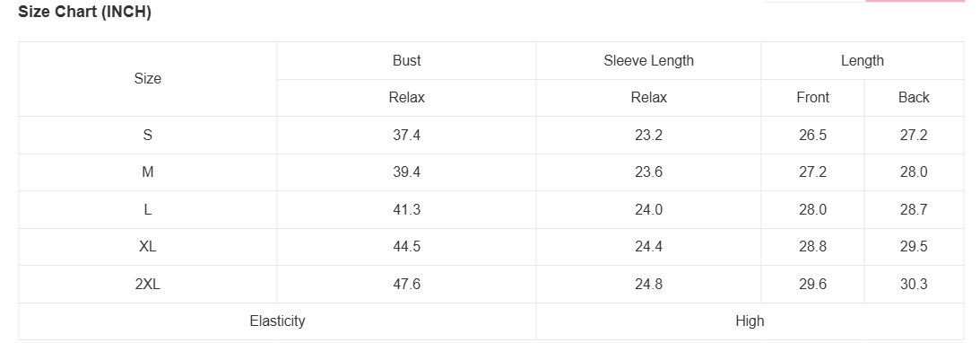Select bust value 44.5 for XL
Viewport: 980px width, 343px height.
coord(406,247)
